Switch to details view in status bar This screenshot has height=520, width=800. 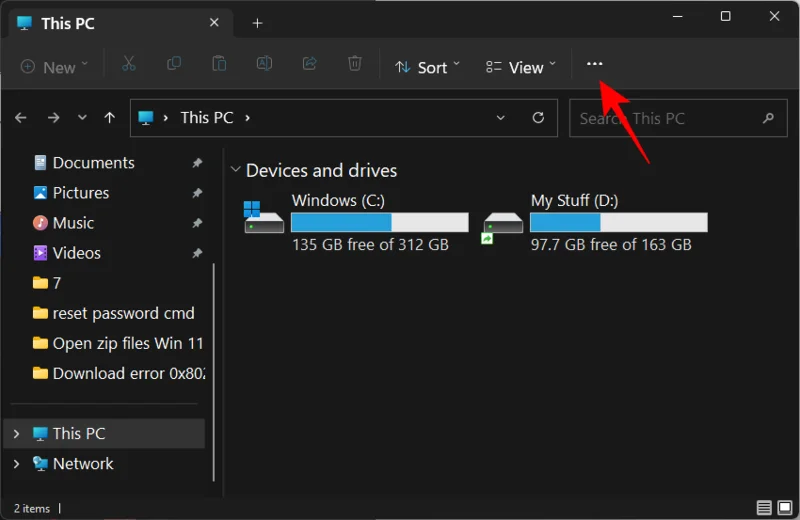[x=764, y=508]
